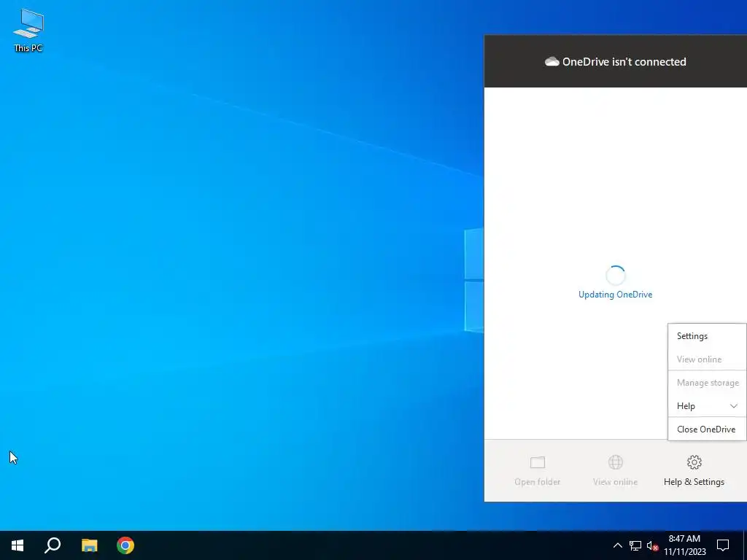747x560 pixels.
Task: Launch File Explorer from taskbar
Action: tap(89, 545)
